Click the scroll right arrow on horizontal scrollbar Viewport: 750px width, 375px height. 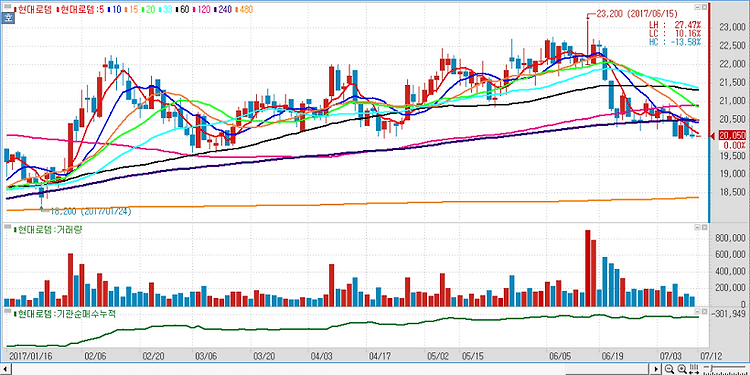tap(657, 369)
